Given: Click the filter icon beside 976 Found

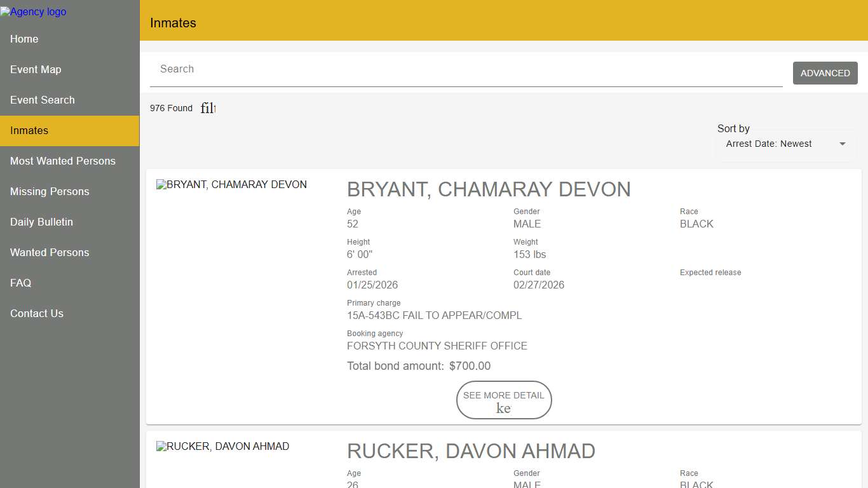Looking at the screenshot, I should pyautogui.click(x=208, y=108).
